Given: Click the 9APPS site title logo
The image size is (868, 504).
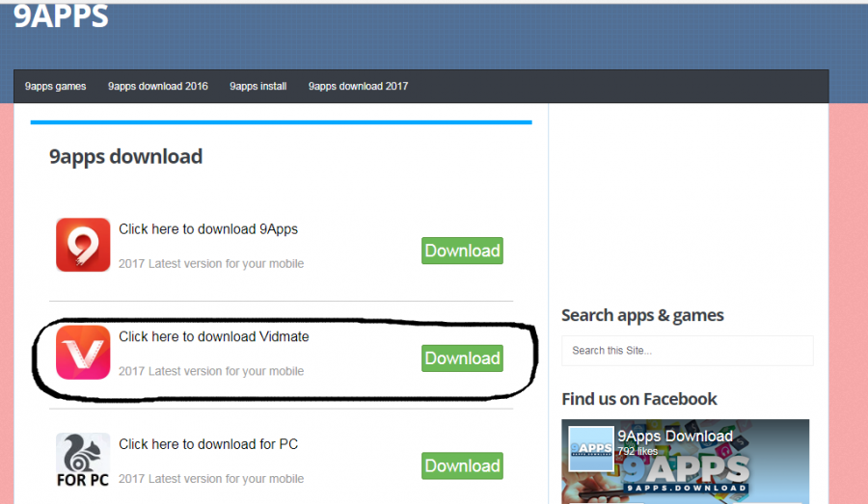Looking at the screenshot, I should tap(61, 15).
